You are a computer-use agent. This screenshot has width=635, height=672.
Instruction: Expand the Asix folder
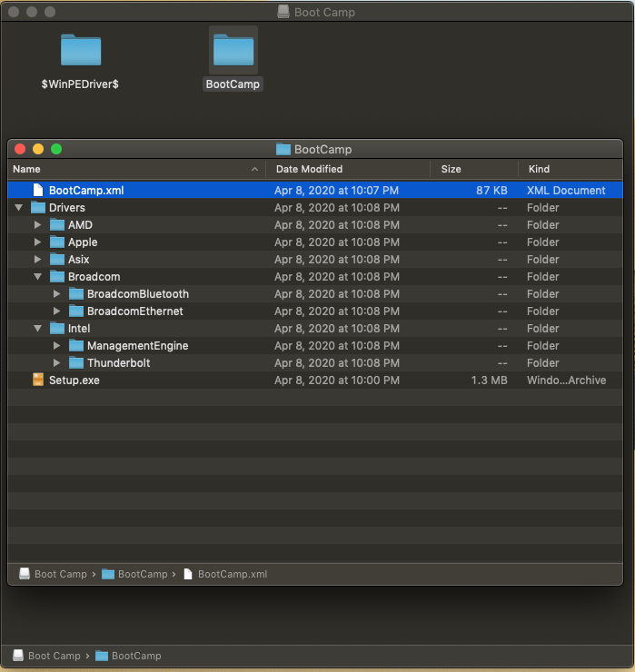tap(38, 260)
